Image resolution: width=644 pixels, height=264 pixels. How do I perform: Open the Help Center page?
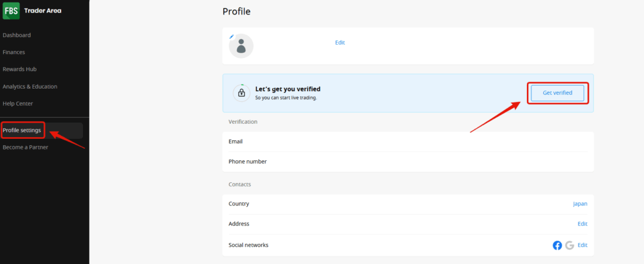18,103
